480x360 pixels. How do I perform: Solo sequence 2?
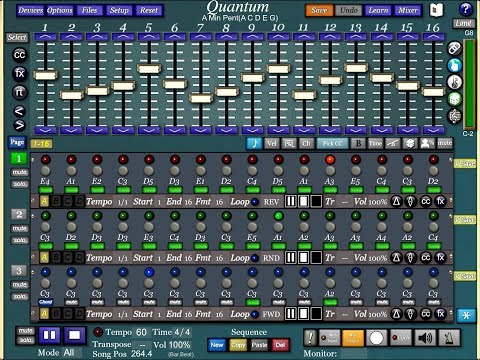tap(19, 240)
